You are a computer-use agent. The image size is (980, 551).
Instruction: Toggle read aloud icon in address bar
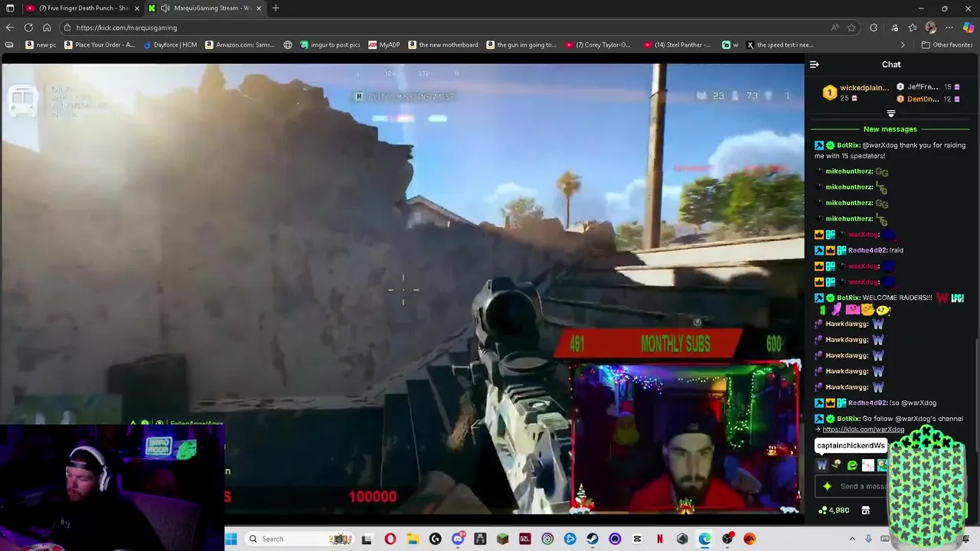point(835,28)
